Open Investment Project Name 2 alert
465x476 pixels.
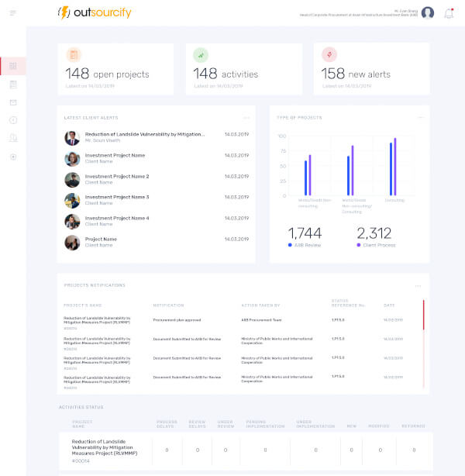click(x=116, y=177)
